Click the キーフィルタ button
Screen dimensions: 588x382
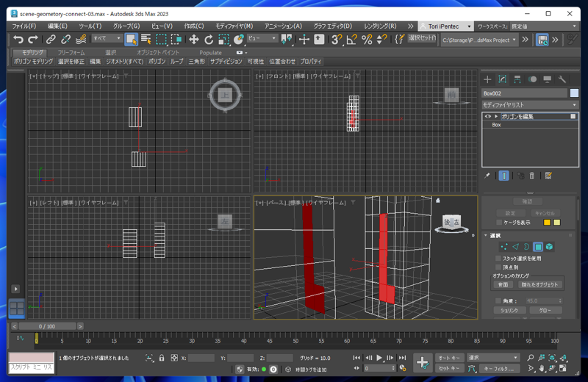(x=498, y=369)
